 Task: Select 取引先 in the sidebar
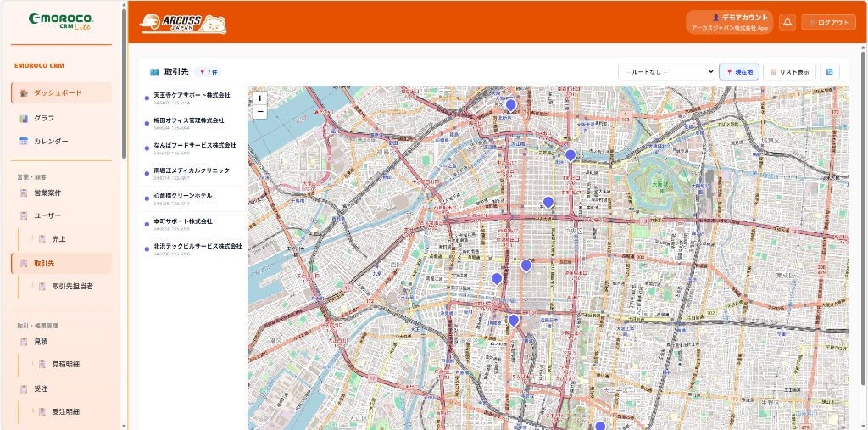61,263
